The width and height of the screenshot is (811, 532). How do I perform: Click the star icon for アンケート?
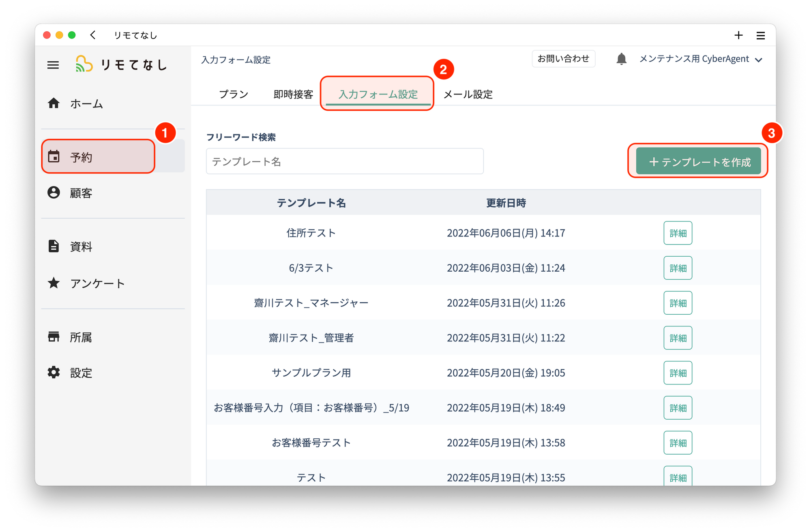[x=54, y=283]
